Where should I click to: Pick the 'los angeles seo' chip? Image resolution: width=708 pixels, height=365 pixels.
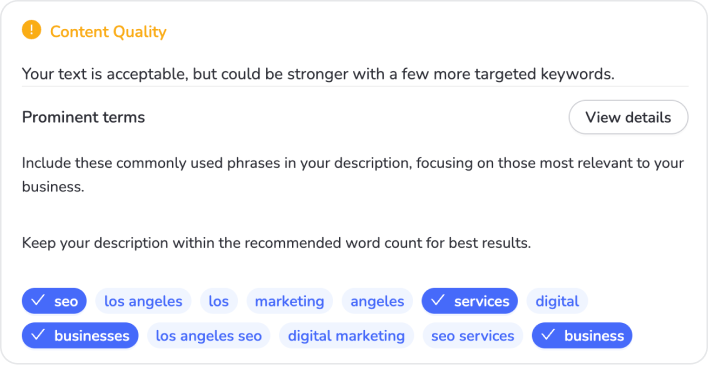pyautogui.click(x=209, y=336)
